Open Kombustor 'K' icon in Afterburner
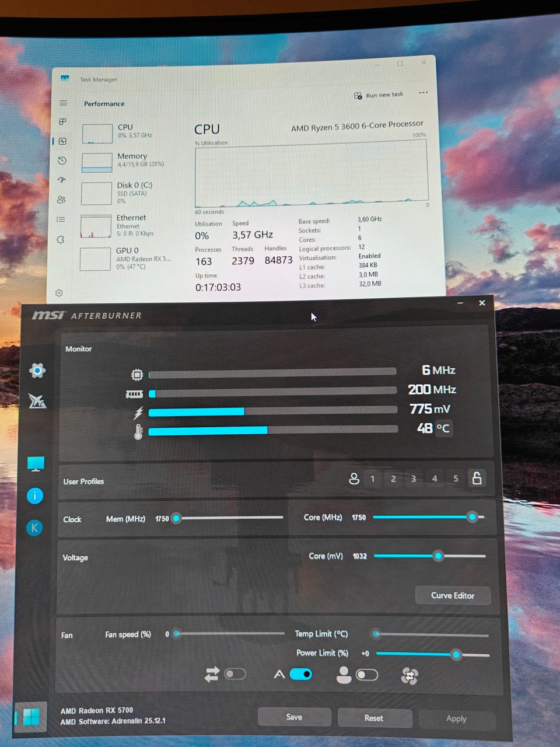 tap(34, 528)
